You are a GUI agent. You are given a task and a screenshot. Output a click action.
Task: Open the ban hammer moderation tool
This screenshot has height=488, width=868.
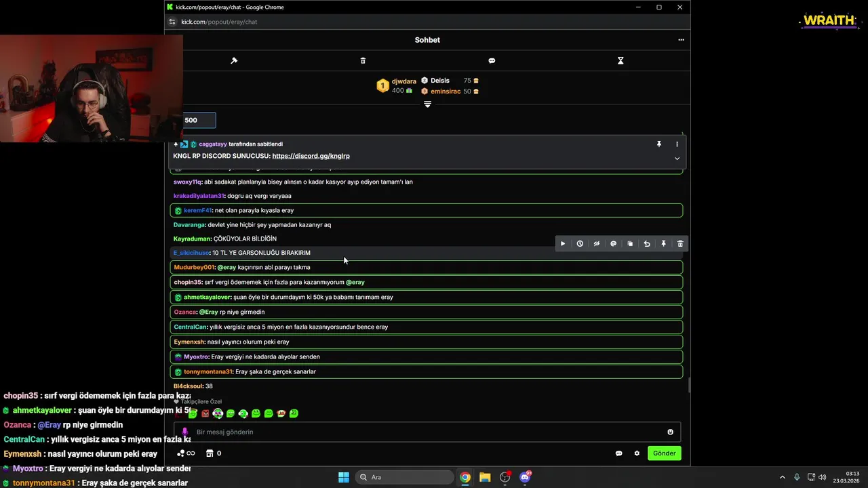click(x=234, y=60)
